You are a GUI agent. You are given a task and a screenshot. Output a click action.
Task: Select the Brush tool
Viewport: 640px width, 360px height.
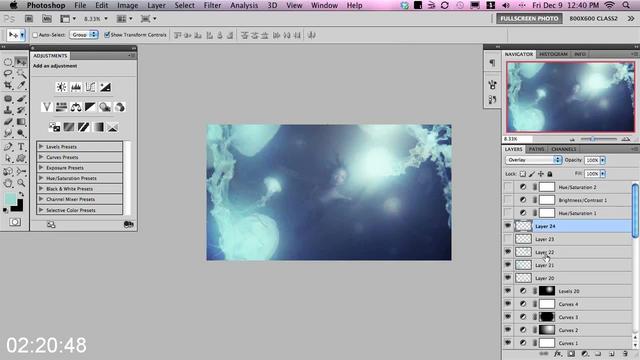[x=21, y=98]
